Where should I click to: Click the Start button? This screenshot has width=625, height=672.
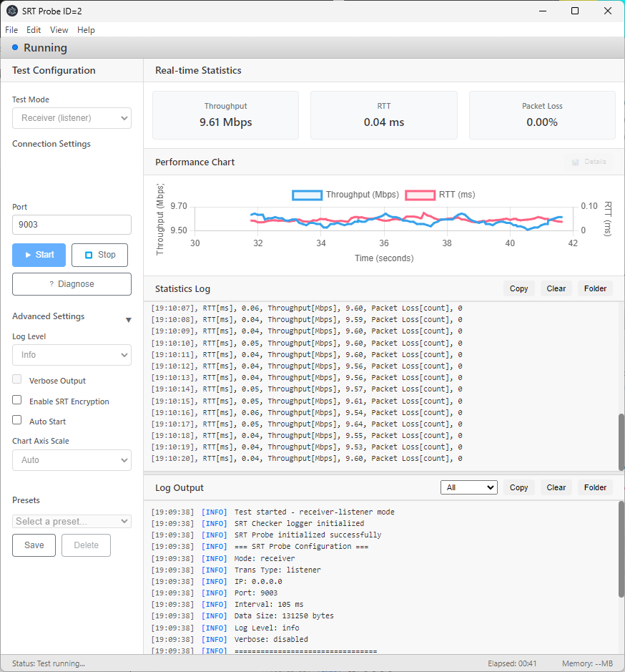click(39, 255)
